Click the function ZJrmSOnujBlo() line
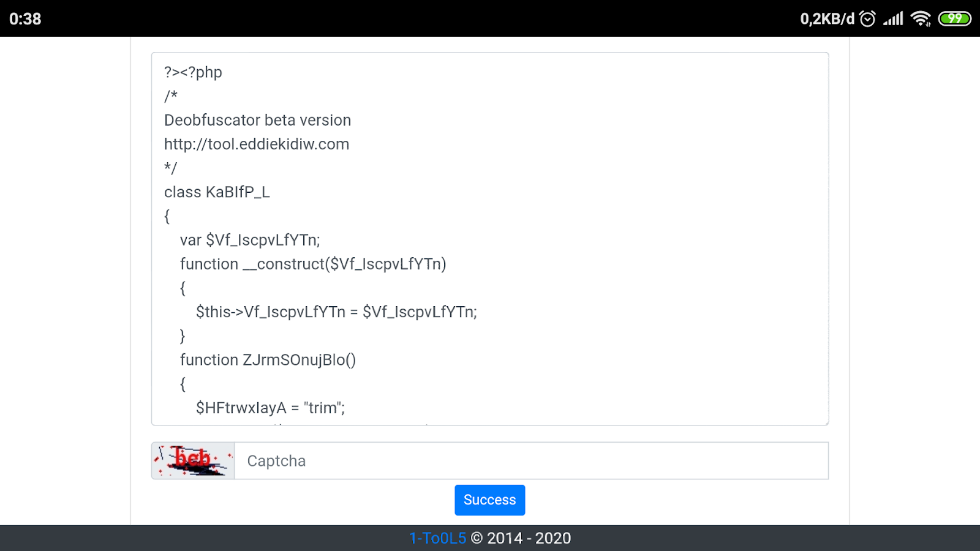The width and height of the screenshot is (980, 551). (x=267, y=360)
